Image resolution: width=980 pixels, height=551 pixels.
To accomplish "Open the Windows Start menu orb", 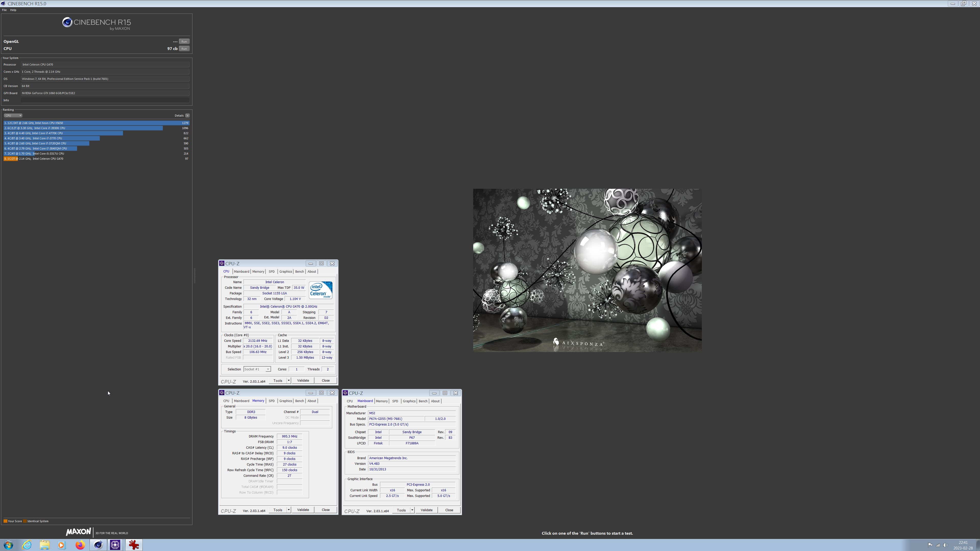I will pos(8,545).
